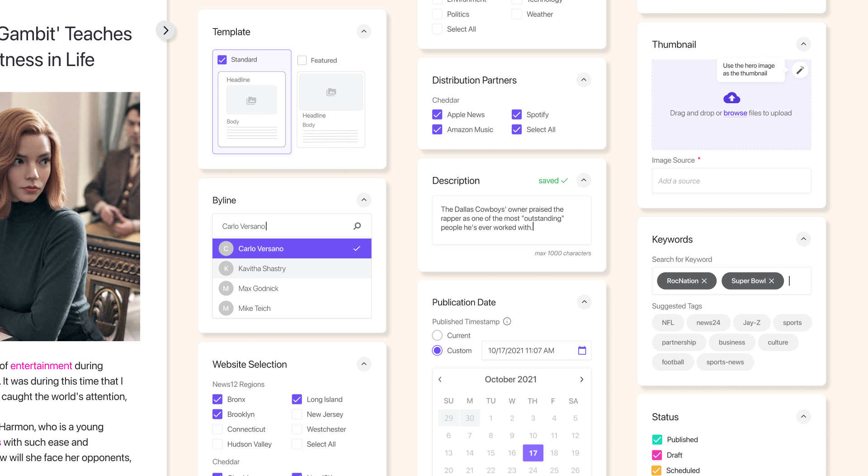Collapse the Keywords panel
The image size is (868, 476).
[803, 239]
